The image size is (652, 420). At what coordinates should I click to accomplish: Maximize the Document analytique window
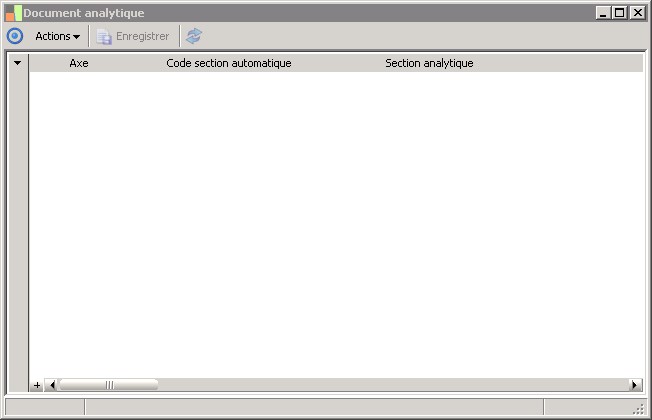(x=620, y=13)
